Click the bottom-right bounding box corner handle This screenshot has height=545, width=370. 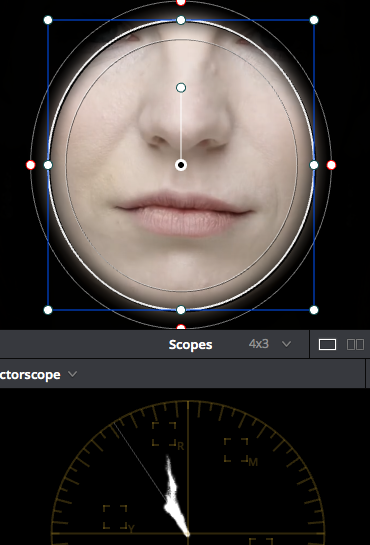pos(314,310)
